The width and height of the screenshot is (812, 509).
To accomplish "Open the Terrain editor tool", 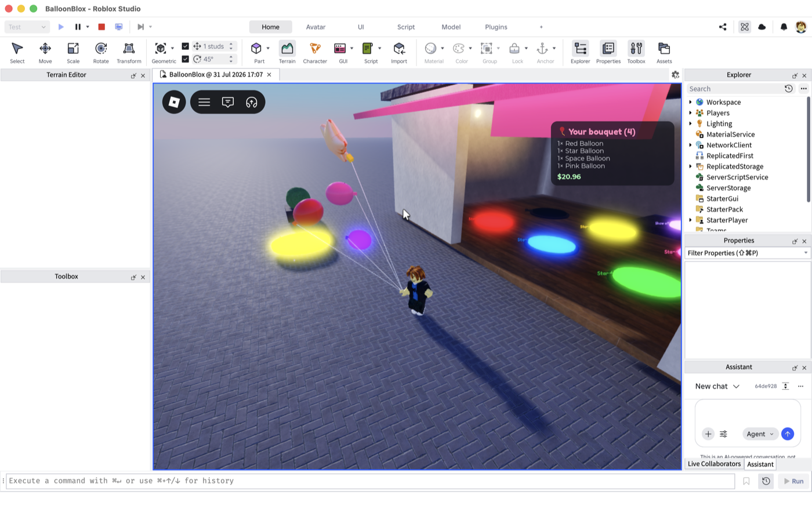I will 287,52.
